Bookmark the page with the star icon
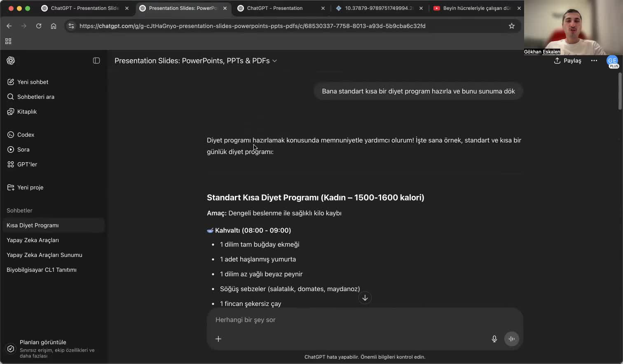Viewport: 623px width, 364px height. tap(512, 26)
